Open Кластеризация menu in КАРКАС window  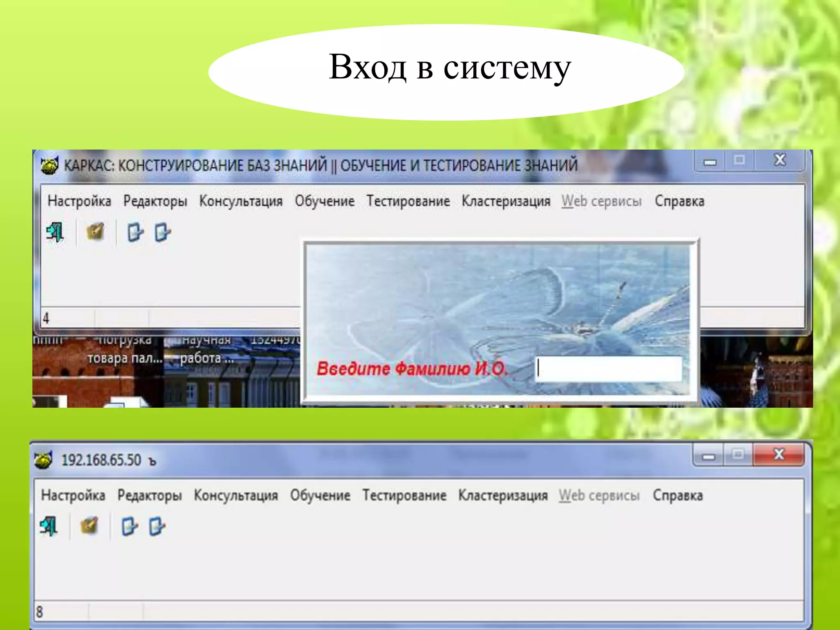pyautogui.click(x=506, y=201)
